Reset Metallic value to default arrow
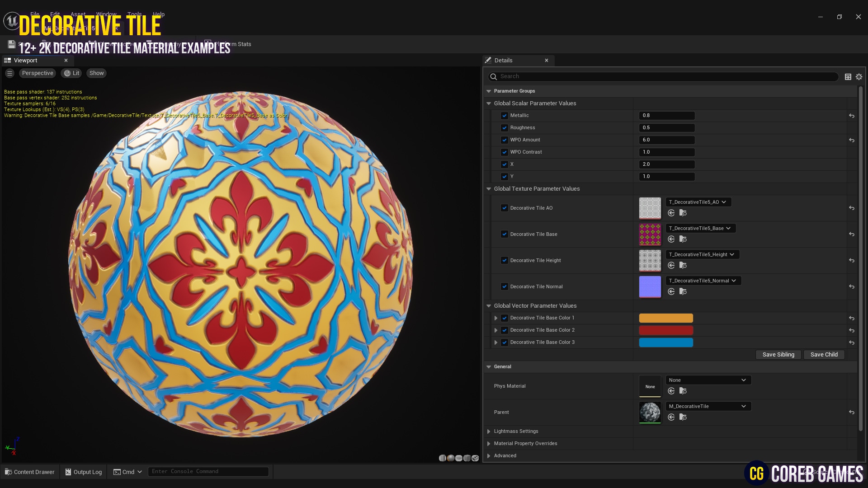This screenshot has height=488, width=868. coord(851,116)
